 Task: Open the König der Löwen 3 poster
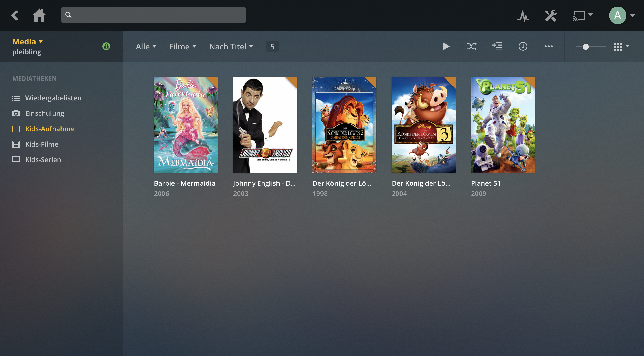coord(423,125)
